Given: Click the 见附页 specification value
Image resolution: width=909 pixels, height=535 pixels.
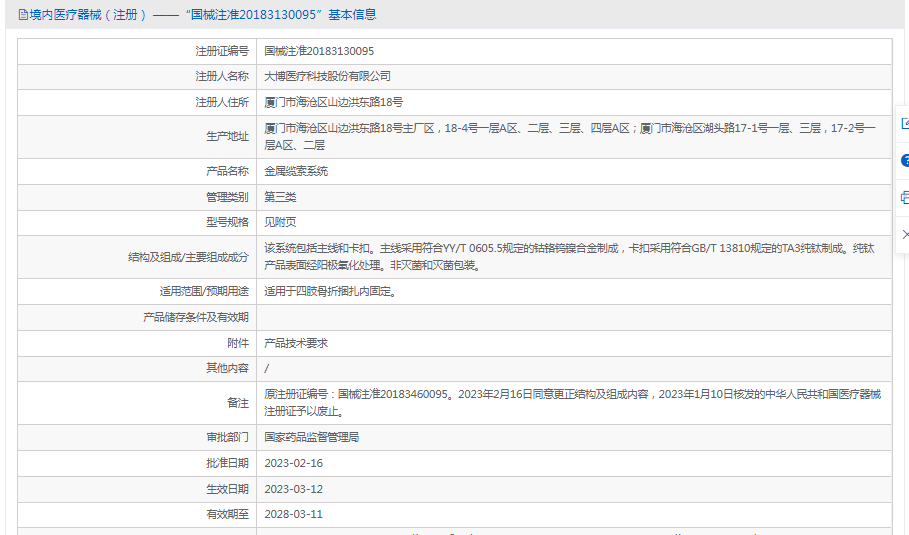Looking at the screenshot, I should tap(281, 222).
